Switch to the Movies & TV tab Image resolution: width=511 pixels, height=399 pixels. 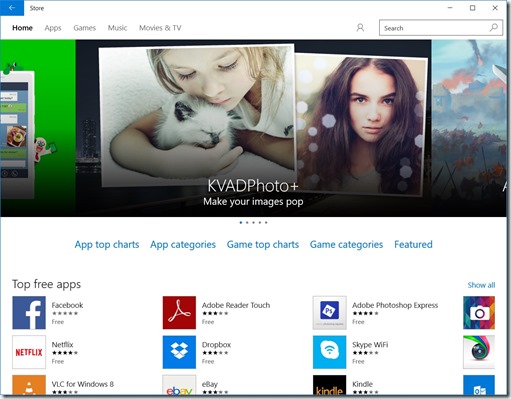pyautogui.click(x=160, y=28)
